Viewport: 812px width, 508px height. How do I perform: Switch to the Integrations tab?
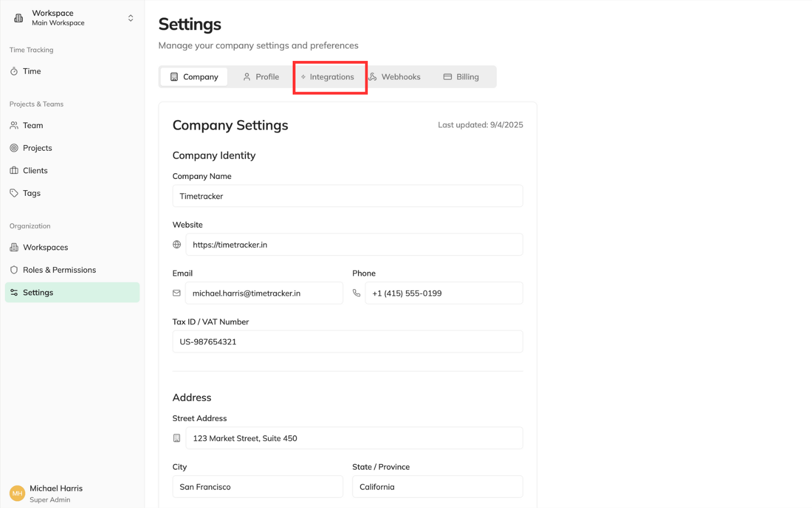332,77
